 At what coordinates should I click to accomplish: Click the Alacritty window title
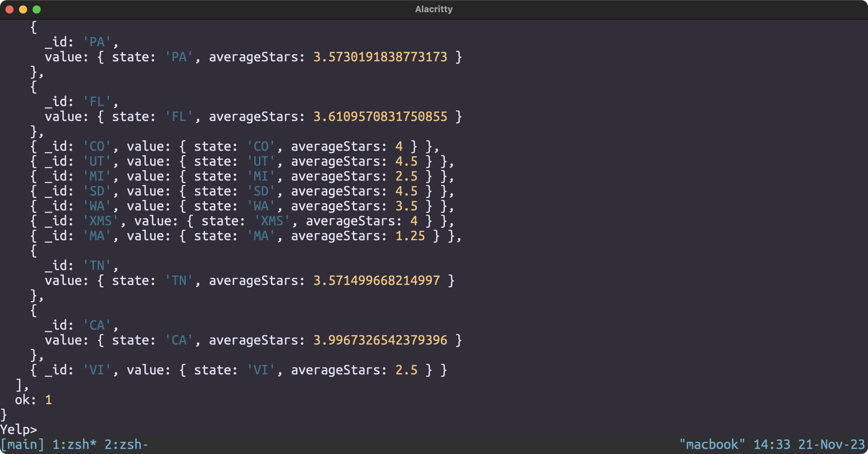click(x=434, y=9)
